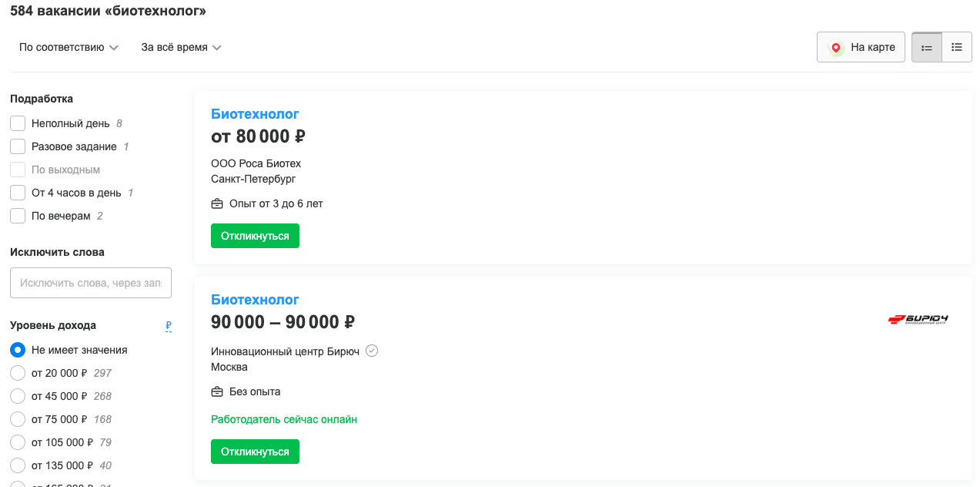The image size is (980, 487).
Task: Switch to detailed list view icon
Action: pos(927,47)
